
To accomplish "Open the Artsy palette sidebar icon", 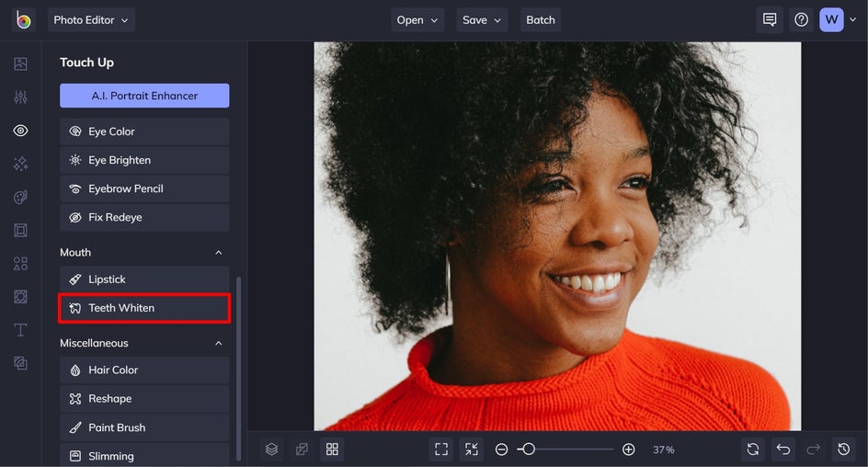I will tap(20, 197).
